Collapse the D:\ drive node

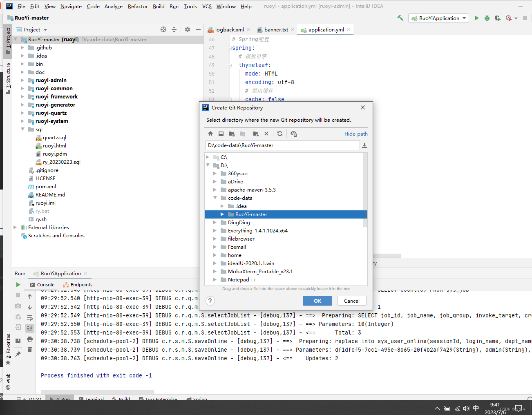(x=208, y=165)
